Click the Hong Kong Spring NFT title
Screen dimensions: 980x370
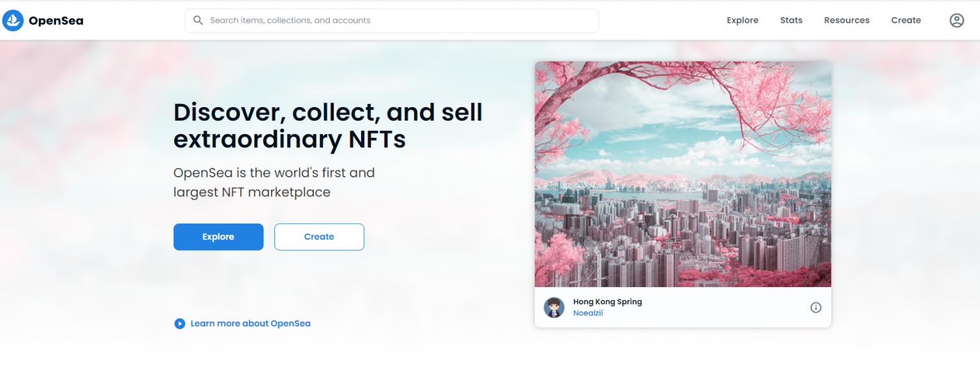pyautogui.click(x=607, y=301)
